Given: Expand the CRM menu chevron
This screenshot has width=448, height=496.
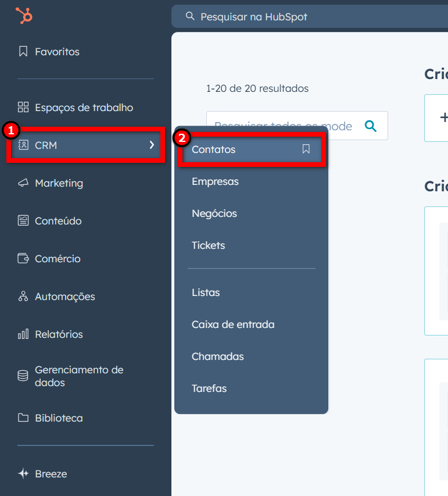Looking at the screenshot, I should coord(152,145).
